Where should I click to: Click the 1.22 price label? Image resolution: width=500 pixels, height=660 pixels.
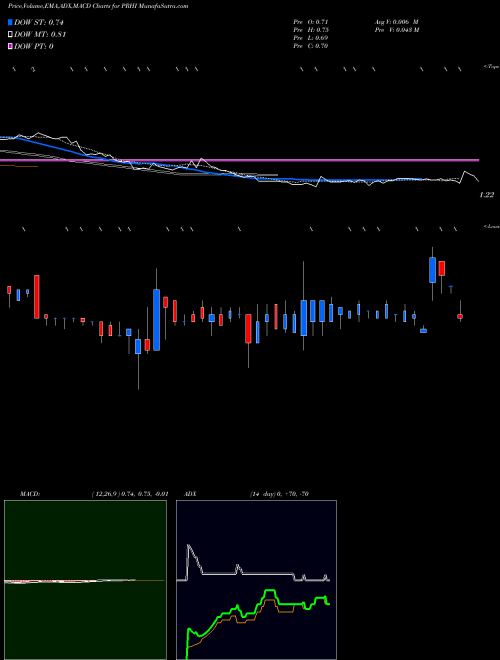point(486,195)
